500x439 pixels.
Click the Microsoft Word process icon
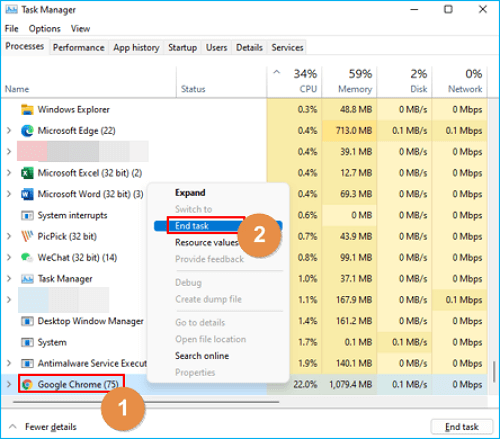coord(27,194)
